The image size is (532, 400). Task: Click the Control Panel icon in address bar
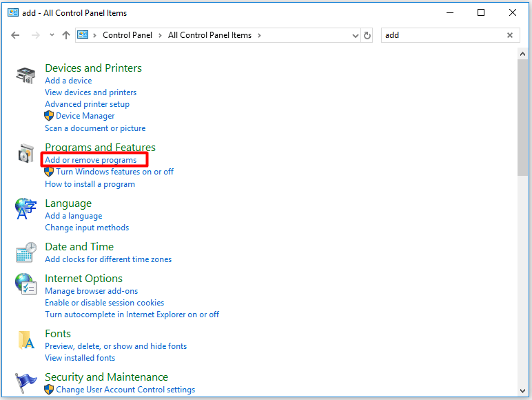pyautogui.click(x=83, y=34)
